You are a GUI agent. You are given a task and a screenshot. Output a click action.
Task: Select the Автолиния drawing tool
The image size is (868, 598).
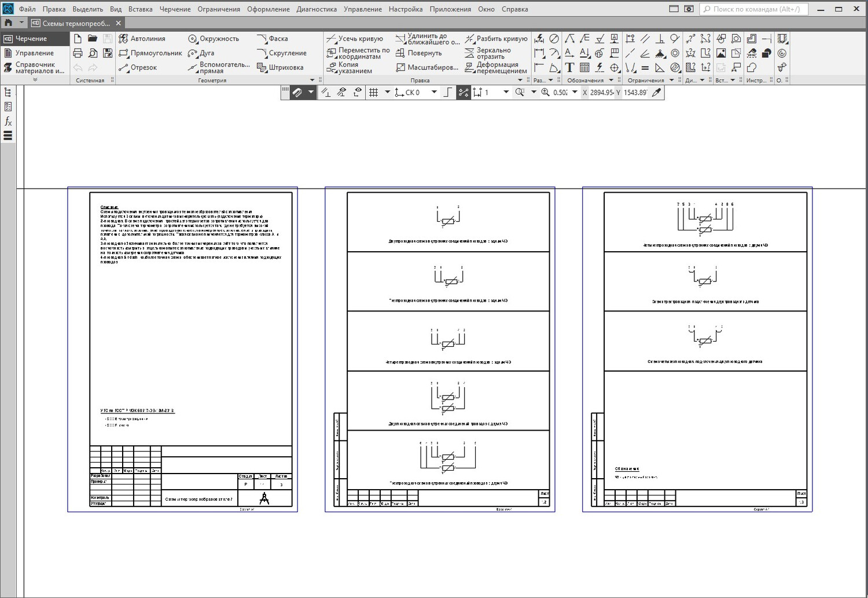tap(142, 39)
